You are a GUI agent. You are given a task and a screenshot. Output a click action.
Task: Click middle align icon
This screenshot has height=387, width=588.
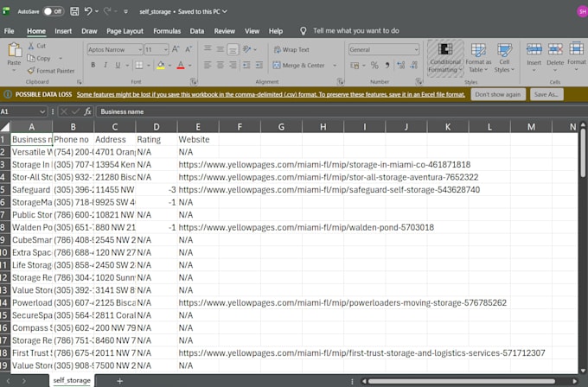(220, 49)
